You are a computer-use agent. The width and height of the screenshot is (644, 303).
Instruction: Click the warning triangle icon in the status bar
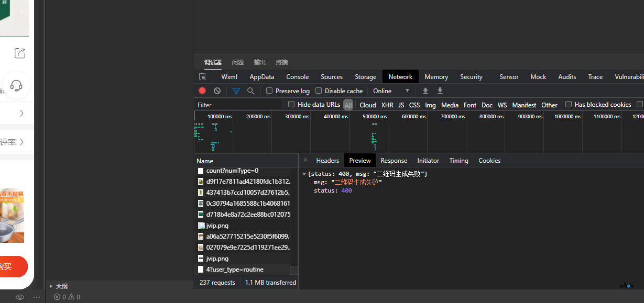71,297
